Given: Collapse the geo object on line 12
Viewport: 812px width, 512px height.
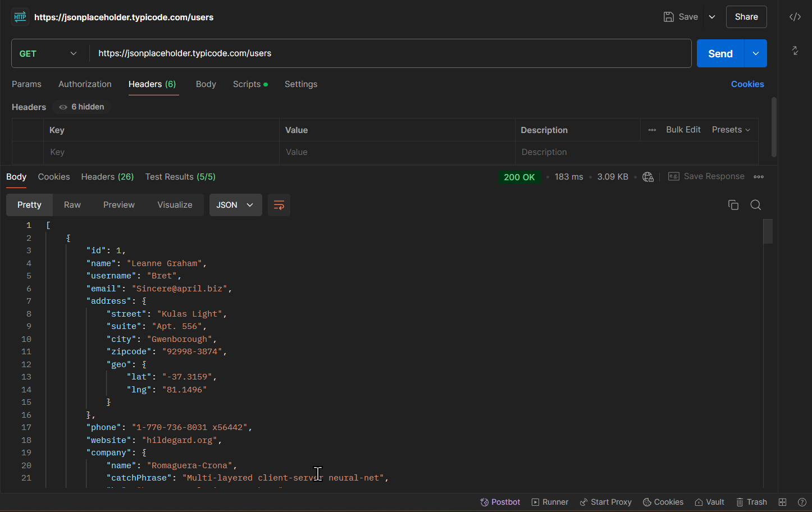Looking at the screenshot, I should pos(144,364).
